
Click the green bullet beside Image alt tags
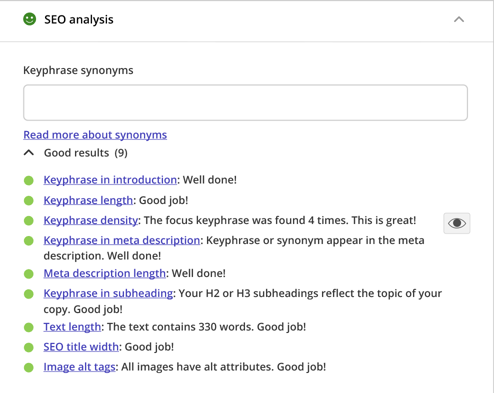coord(29,368)
